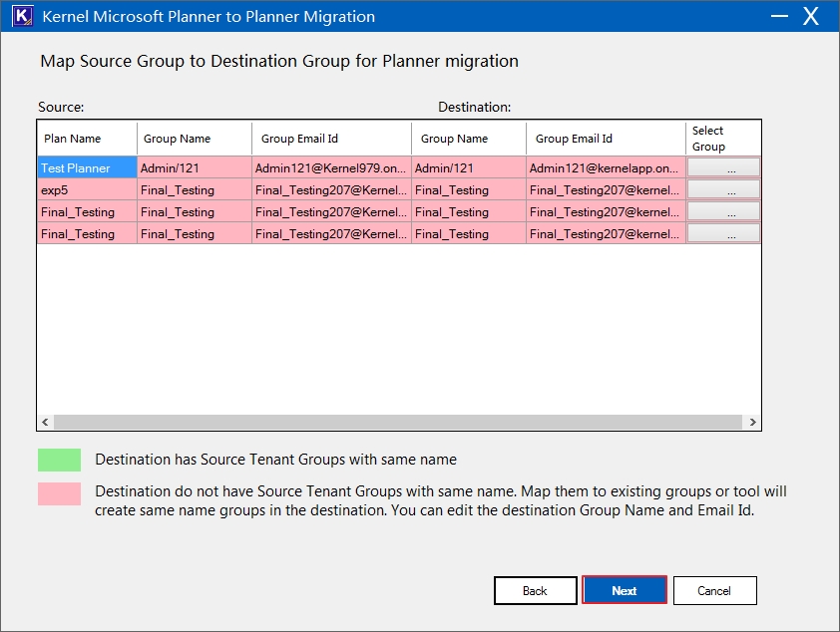The image size is (840, 632).
Task: Proceed with the Next button
Action: tap(625, 590)
